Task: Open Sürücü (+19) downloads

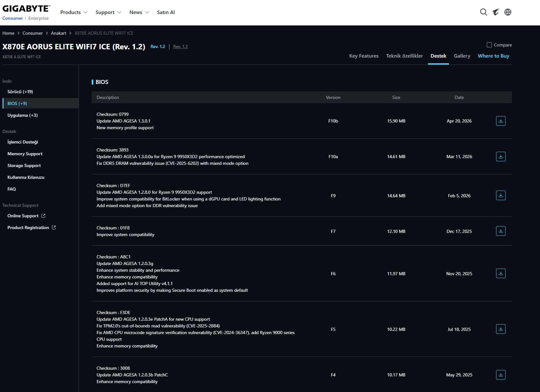Action: 20,92
